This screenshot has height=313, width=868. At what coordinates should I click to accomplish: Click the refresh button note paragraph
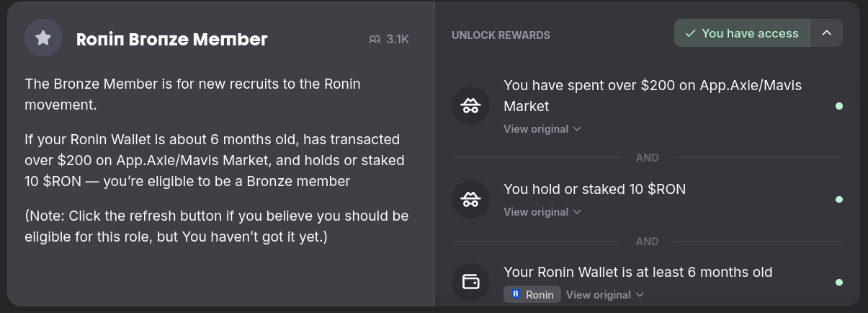point(216,226)
